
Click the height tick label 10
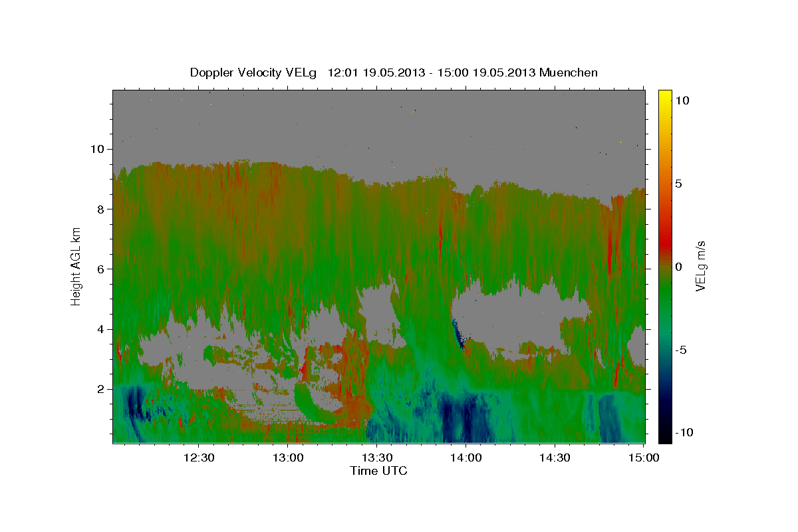99,149
